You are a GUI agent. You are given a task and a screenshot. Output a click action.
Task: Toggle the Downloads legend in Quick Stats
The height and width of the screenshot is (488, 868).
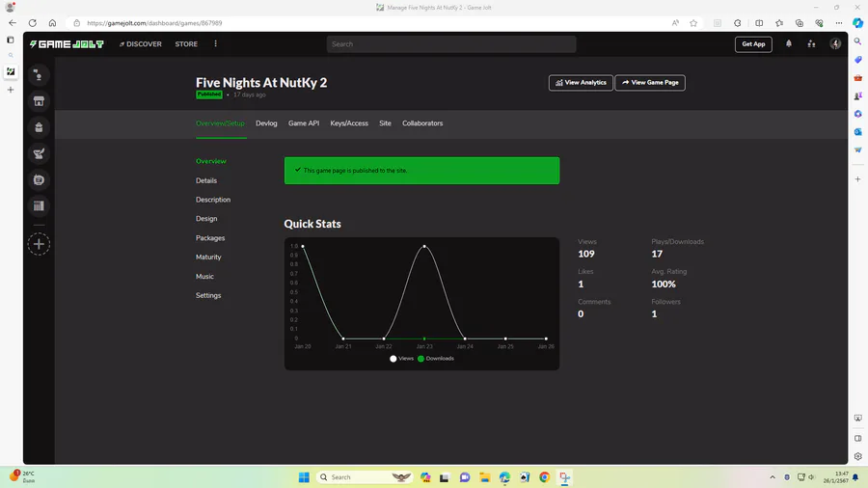[436, 359]
